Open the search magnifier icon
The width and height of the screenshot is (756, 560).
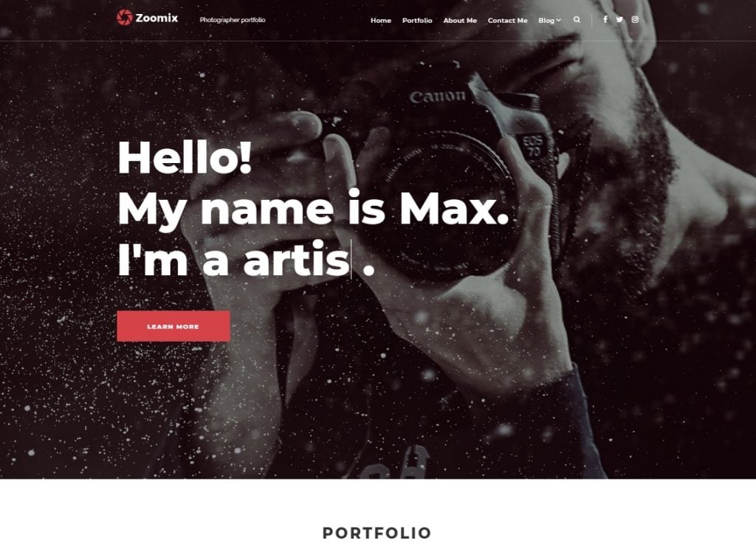click(x=577, y=20)
